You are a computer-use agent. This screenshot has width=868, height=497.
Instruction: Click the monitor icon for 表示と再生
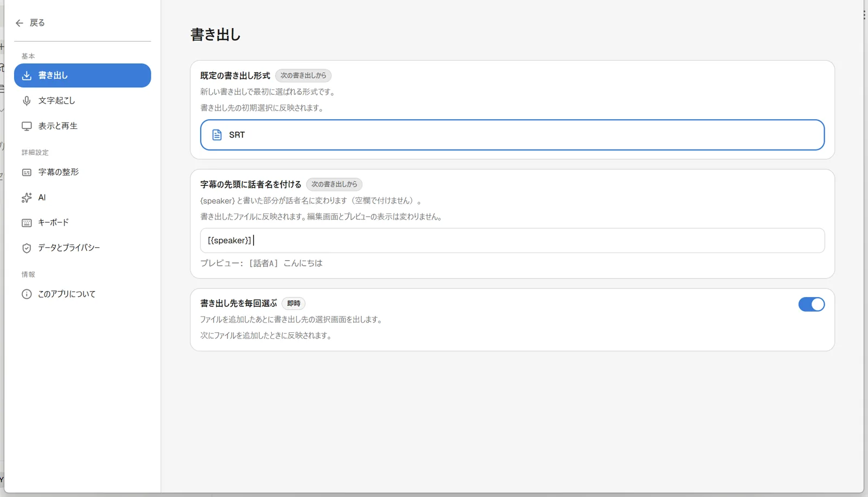click(27, 126)
